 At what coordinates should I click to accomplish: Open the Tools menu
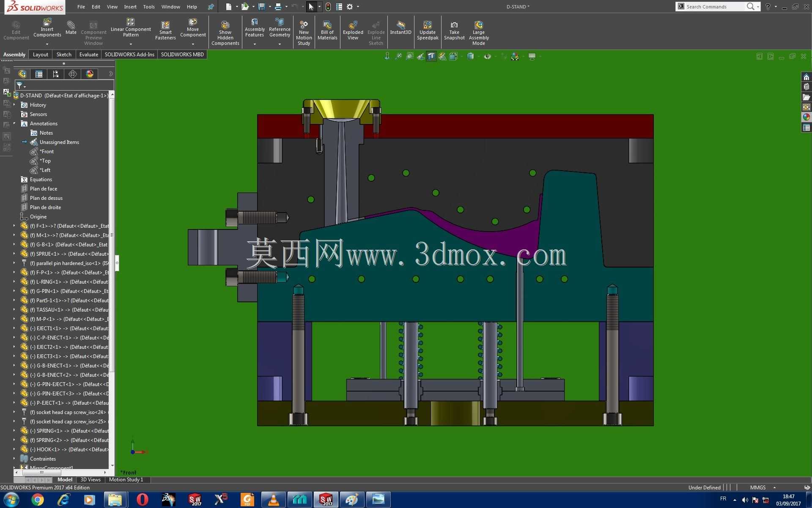click(x=149, y=7)
